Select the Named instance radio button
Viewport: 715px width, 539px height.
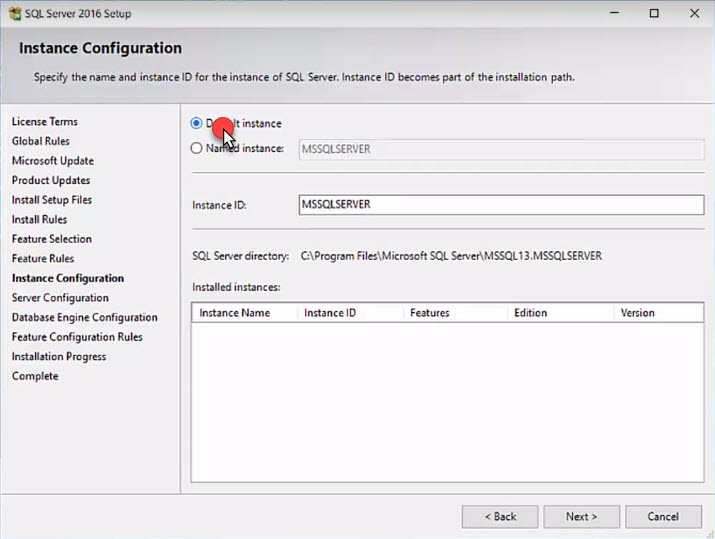(197, 148)
